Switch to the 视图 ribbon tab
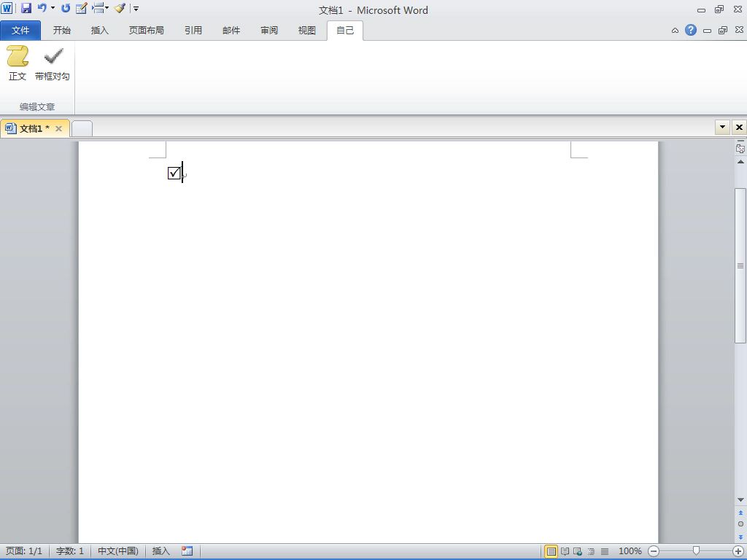Screen dimensions: 747x560 point(307,31)
